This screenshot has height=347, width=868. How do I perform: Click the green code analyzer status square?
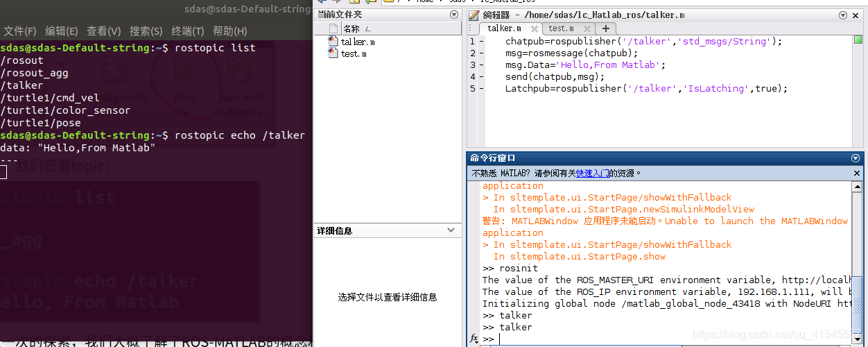[x=858, y=40]
